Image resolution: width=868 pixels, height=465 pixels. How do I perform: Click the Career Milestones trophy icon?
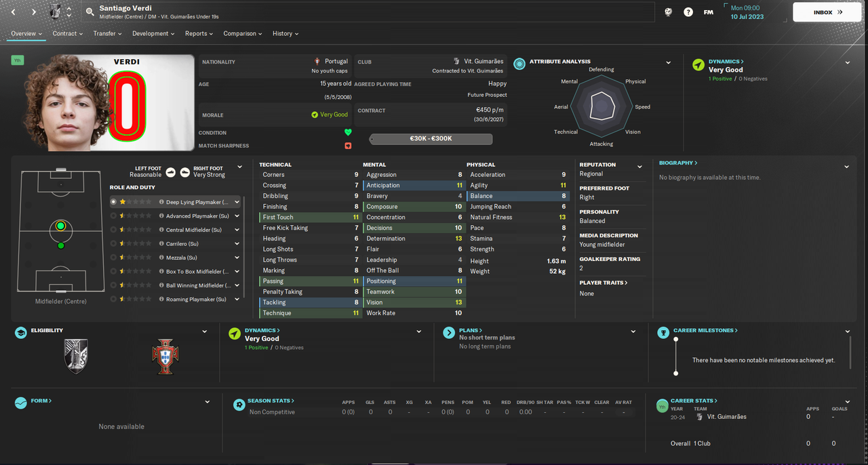[x=663, y=332]
